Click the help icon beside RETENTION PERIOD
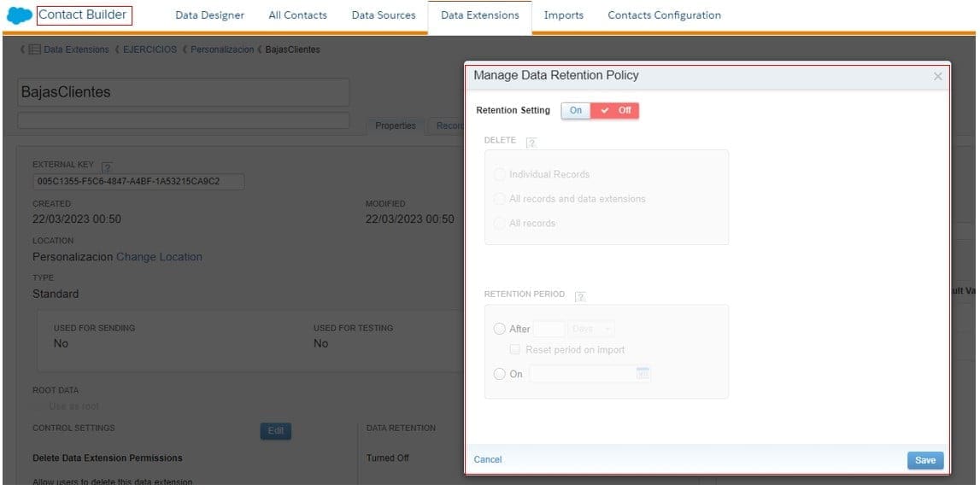 point(580,296)
